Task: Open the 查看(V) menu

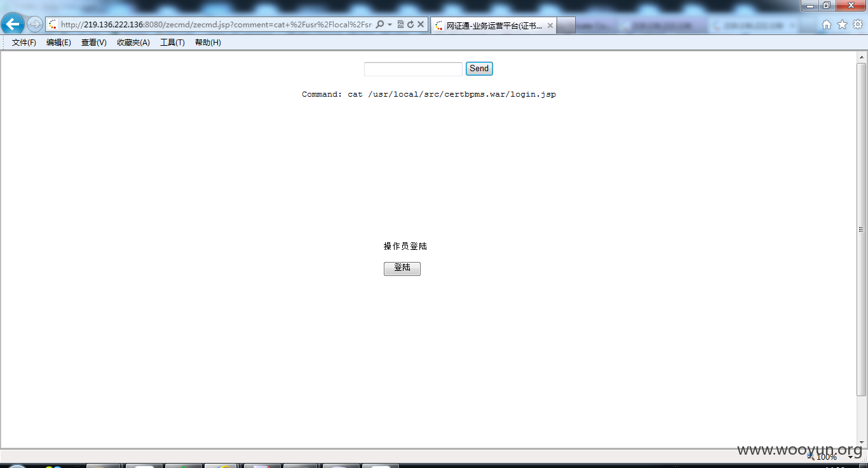Action: [94, 43]
